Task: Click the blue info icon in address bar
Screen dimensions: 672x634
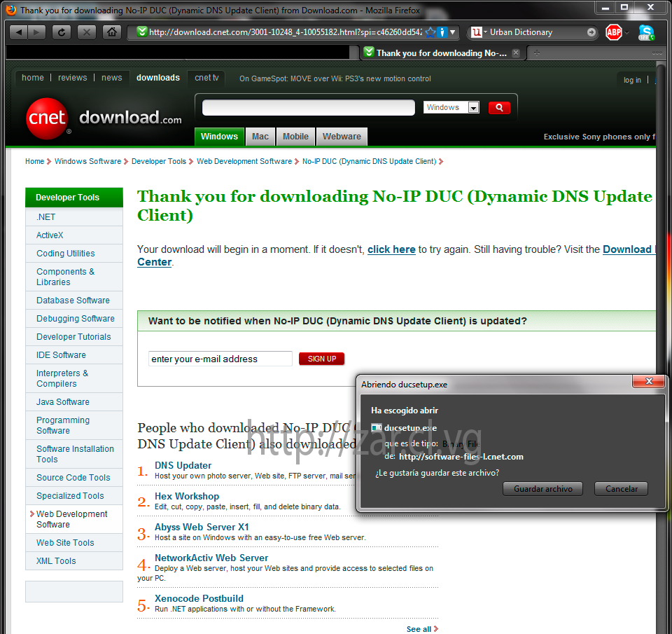Action: tap(442, 32)
